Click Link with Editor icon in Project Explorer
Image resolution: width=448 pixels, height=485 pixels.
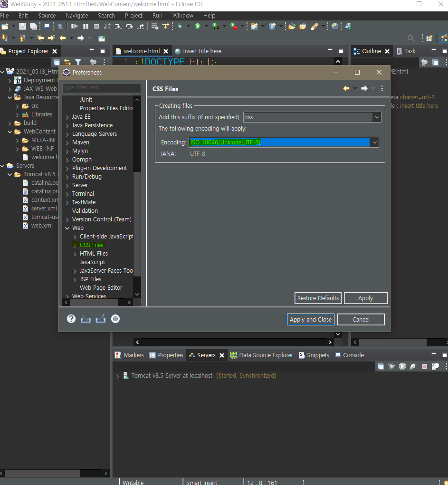click(x=67, y=62)
